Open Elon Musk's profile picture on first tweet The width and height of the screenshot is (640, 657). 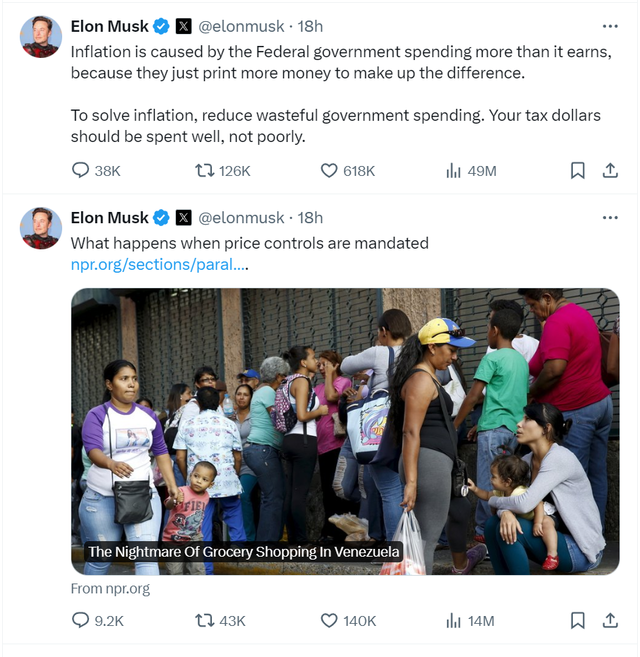pos(41,37)
